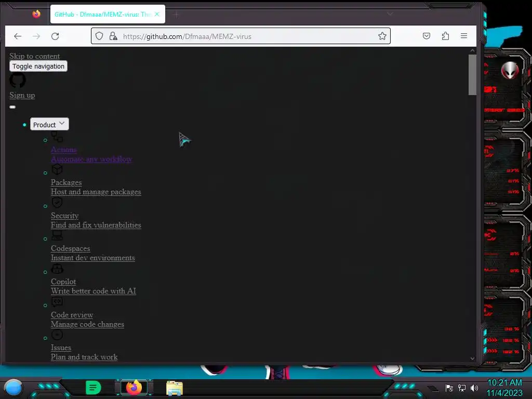Open the Firefox extensions puzzle icon

coord(445,36)
